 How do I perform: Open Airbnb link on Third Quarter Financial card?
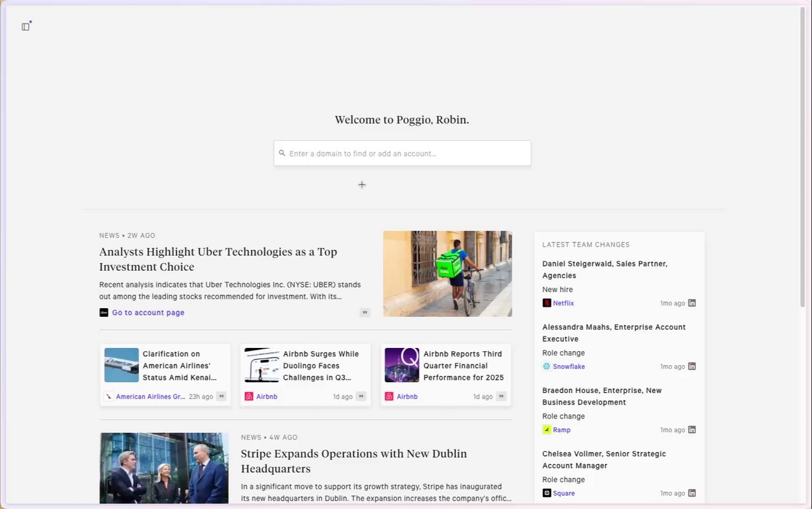(x=407, y=396)
